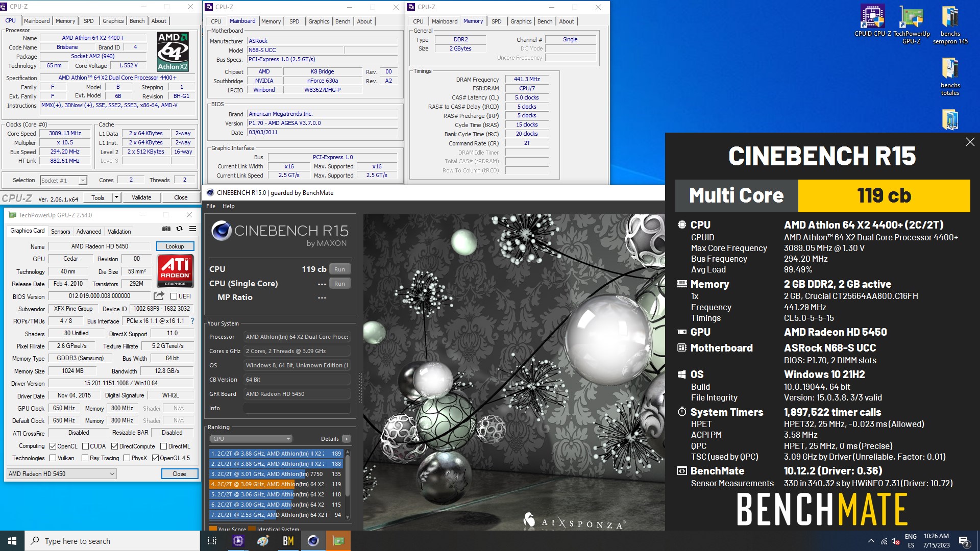Open Task View on the taskbar
This screenshot has height=551, width=980.
click(212, 541)
